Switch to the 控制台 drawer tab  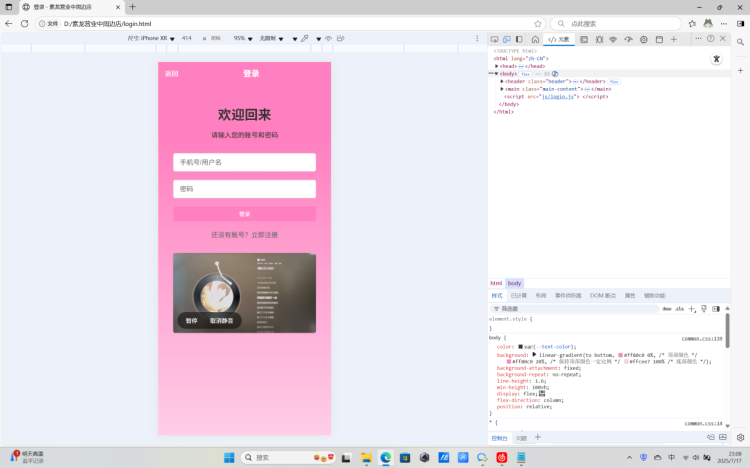499,438
